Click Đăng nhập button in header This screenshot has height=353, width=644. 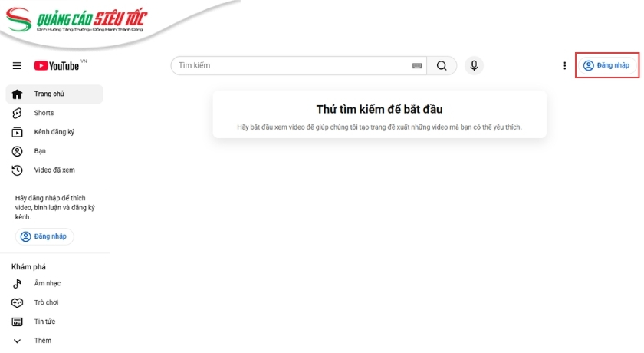(x=606, y=65)
